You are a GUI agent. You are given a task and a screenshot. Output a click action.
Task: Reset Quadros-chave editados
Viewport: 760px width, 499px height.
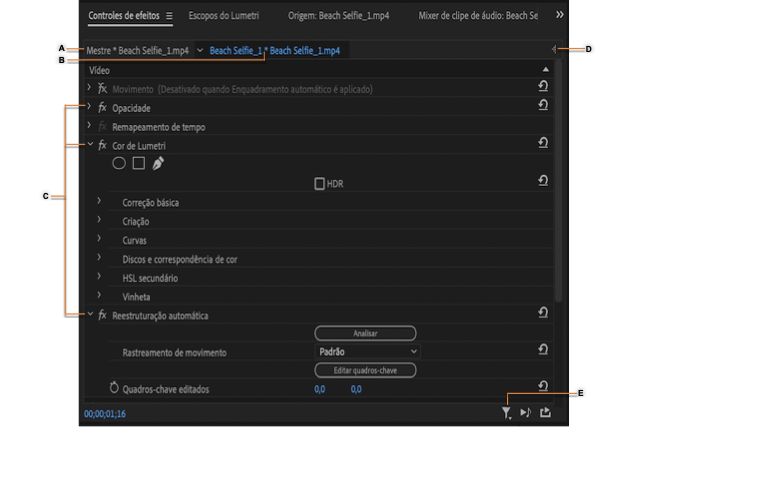tap(543, 386)
